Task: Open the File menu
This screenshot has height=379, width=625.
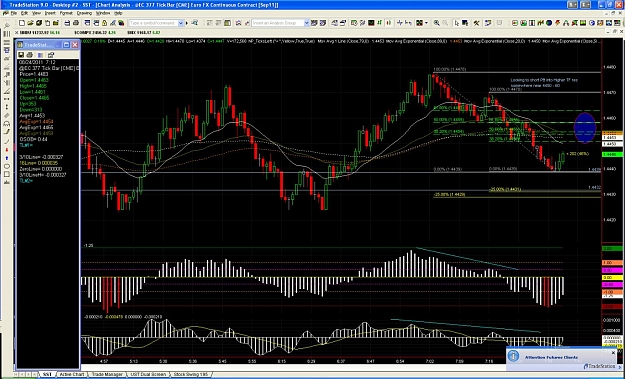Action: 14,13
